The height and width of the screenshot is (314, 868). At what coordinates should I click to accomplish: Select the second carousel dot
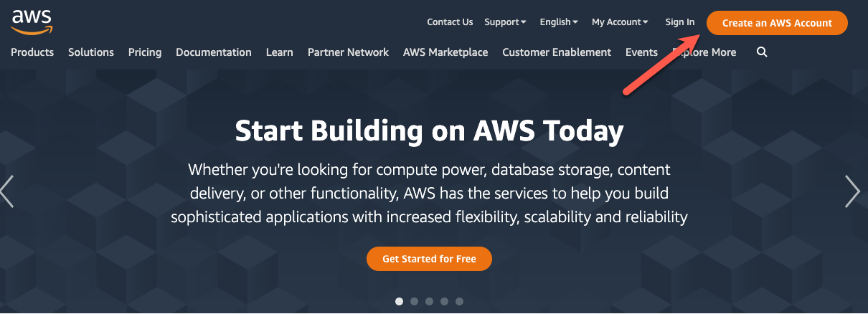pyautogui.click(x=414, y=301)
